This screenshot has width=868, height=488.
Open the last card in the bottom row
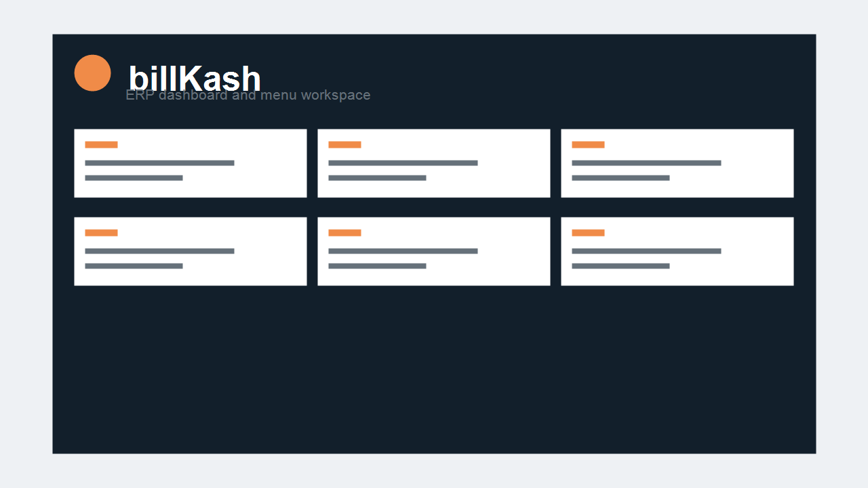click(x=677, y=251)
